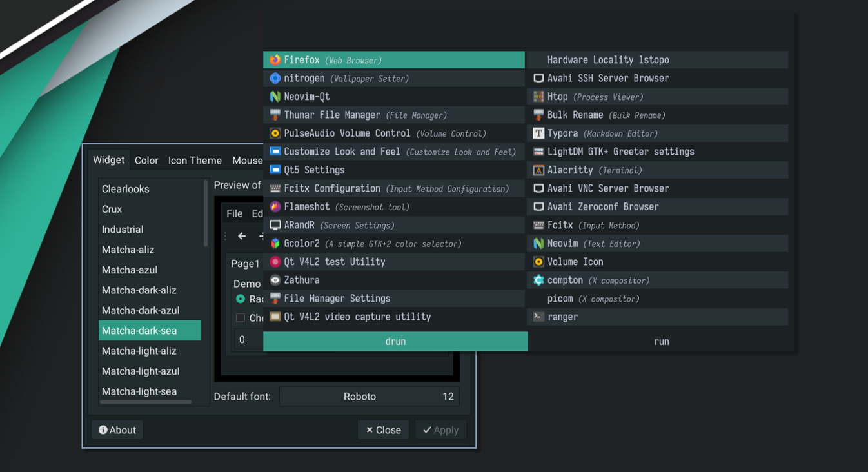The height and width of the screenshot is (472, 868).
Task: Open the Color tab
Action: pyautogui.click(x=146, y=161)
